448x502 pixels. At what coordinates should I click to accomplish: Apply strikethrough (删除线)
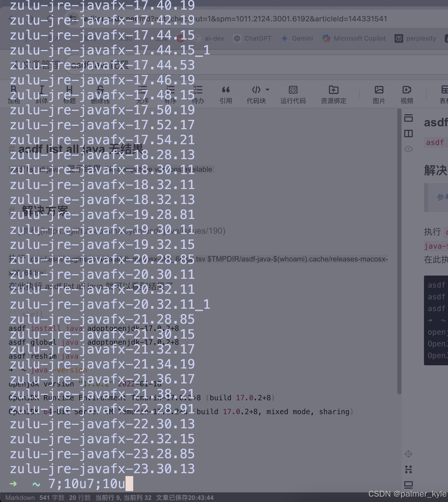point(100,94)
